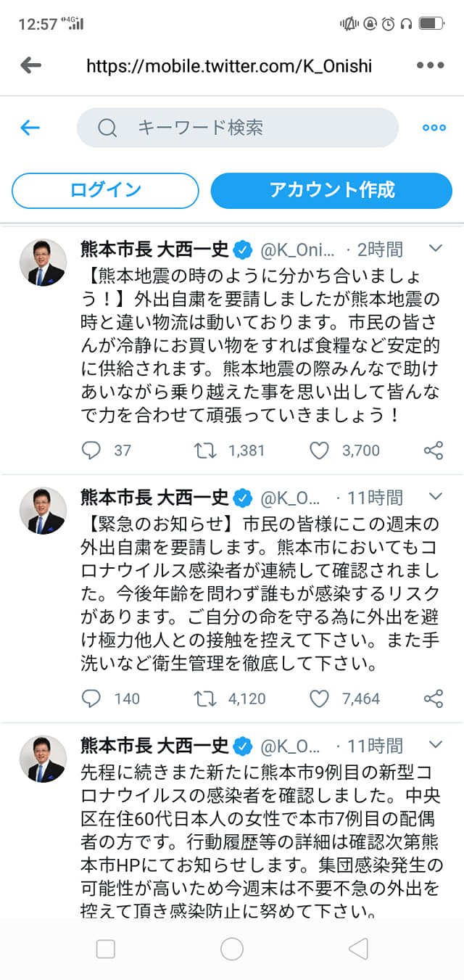Tap the Android home circle button
The height and width of the screenshot is (980, 464).
click(232, 949)
